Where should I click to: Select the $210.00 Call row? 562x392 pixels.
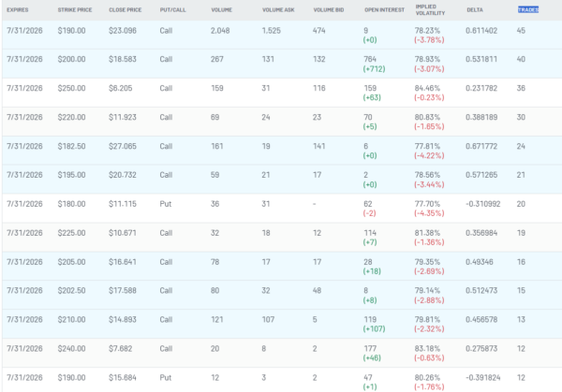click(282, 324)
